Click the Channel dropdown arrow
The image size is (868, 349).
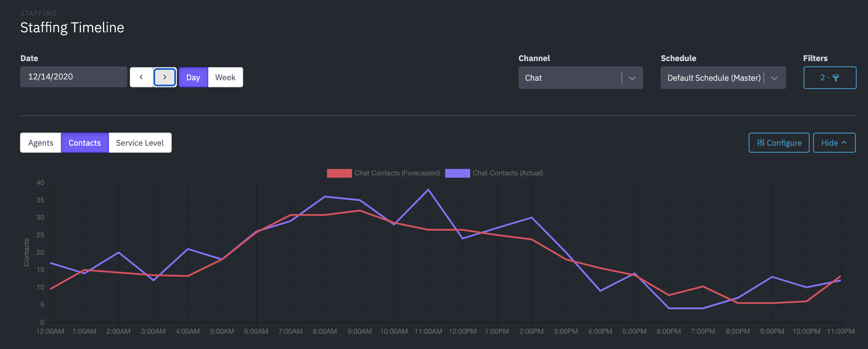coord(632,78)
